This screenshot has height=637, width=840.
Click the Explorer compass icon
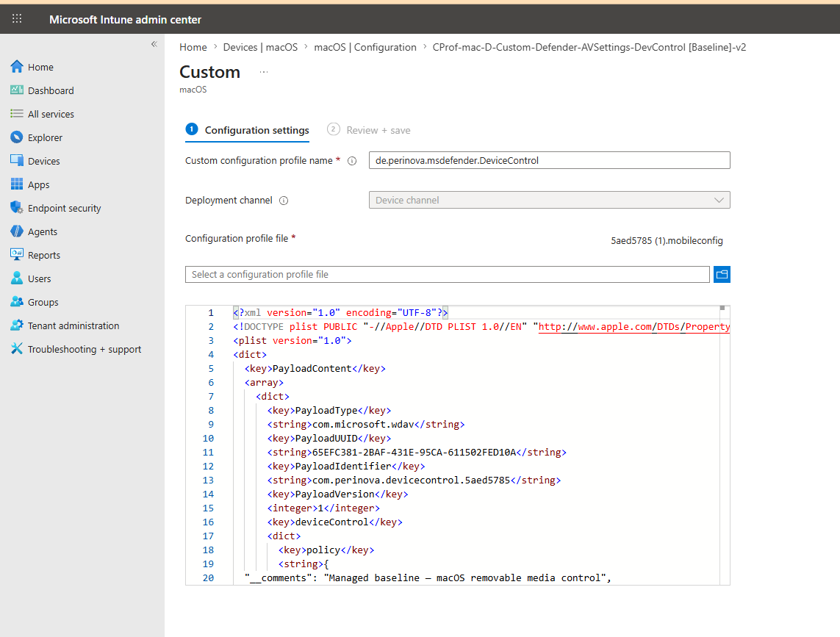pos(17,137)
